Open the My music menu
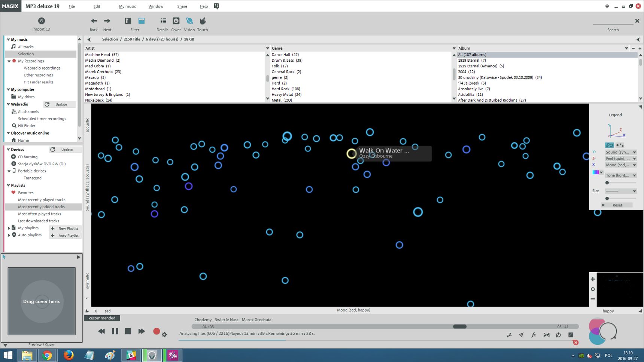Image resolution: width=644 pixels, height=362 pixels. 127,6
